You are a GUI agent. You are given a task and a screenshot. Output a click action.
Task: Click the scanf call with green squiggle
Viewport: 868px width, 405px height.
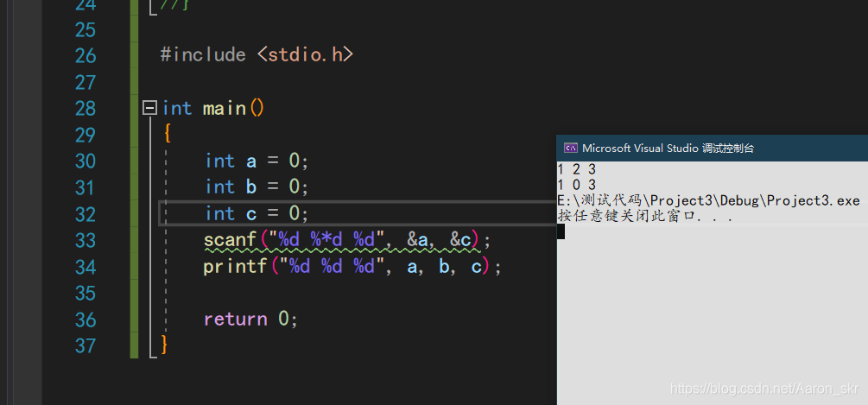coord(347,240)
